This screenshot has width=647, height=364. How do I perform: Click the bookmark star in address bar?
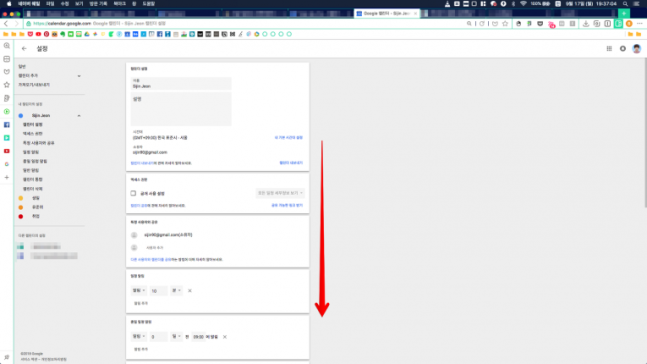505,24
